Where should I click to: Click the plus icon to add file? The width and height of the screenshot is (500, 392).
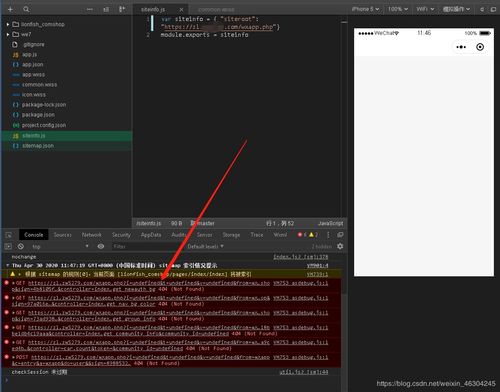[x=10, y=9]
